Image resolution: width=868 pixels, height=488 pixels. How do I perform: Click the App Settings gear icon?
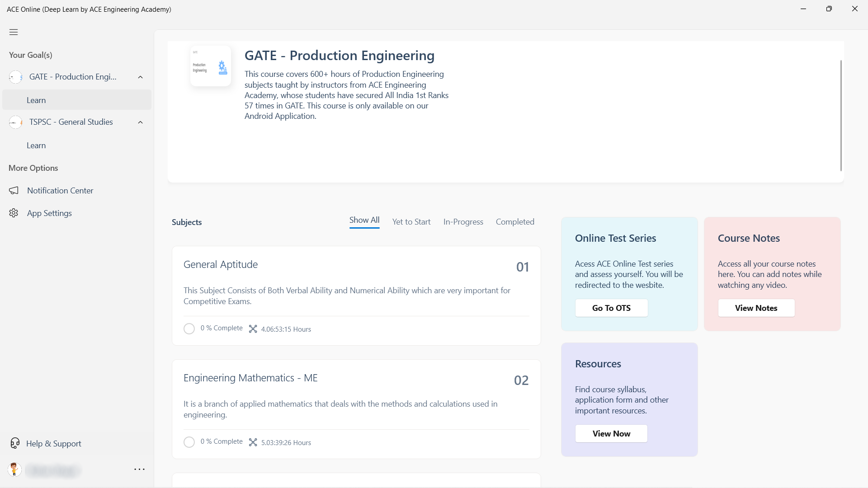14,213
